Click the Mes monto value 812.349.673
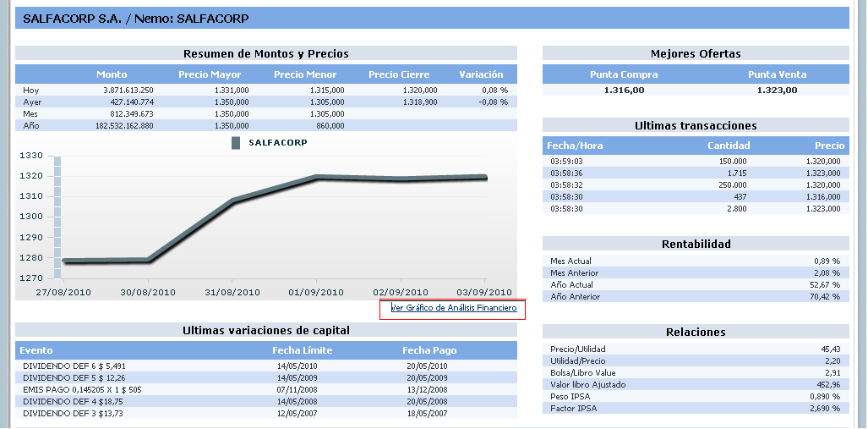This screenshot has width=868, height=429. [x=133, y=113]
